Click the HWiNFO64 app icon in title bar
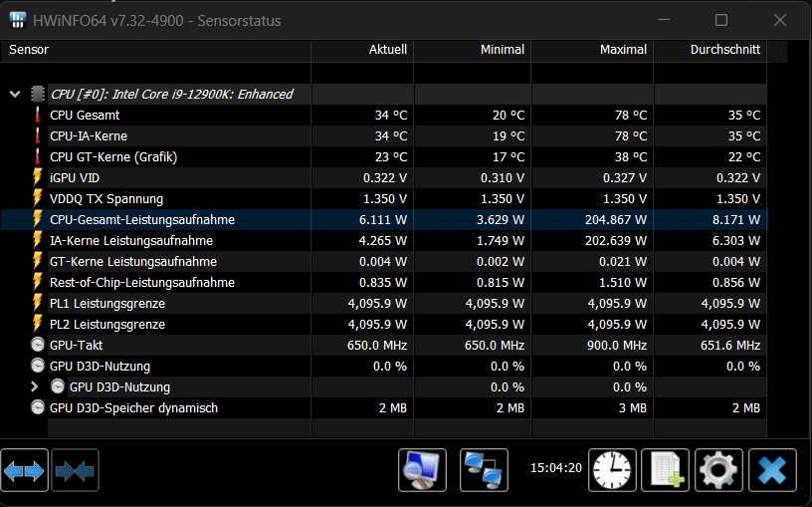 pyautogui.click(x=18, y=20)
